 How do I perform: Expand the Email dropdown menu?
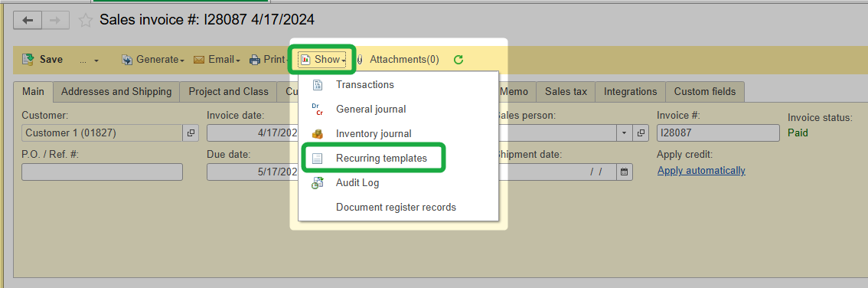tap(217, 60)
